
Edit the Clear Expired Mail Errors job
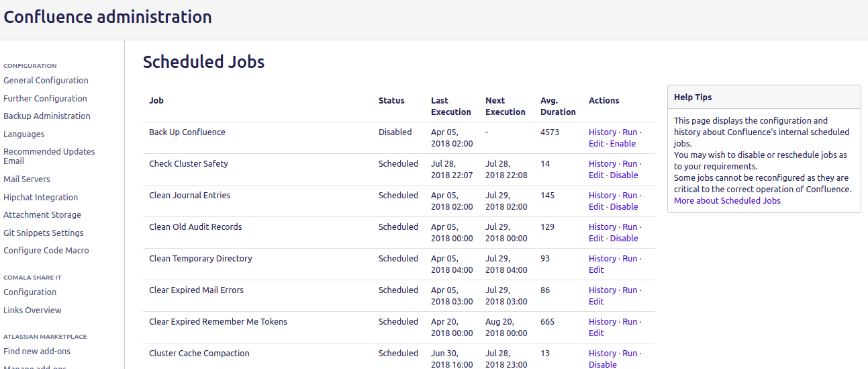click(x=596, y=302)
